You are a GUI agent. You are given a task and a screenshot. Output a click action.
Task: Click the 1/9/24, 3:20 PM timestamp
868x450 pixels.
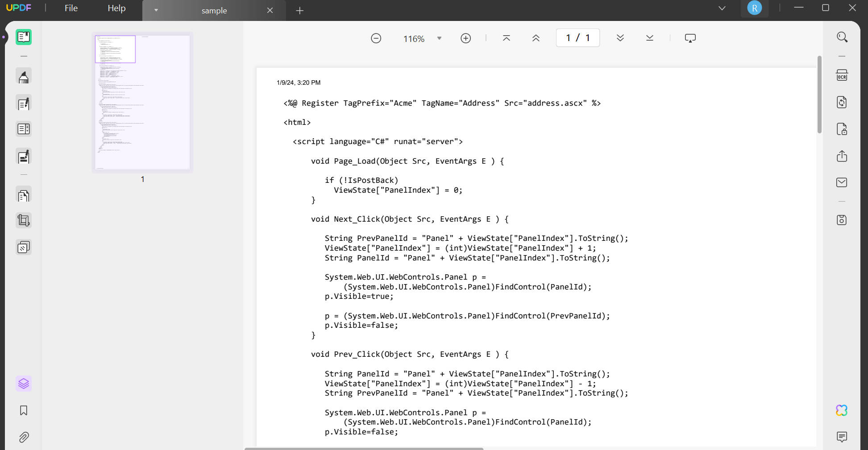tap(299, 83)
